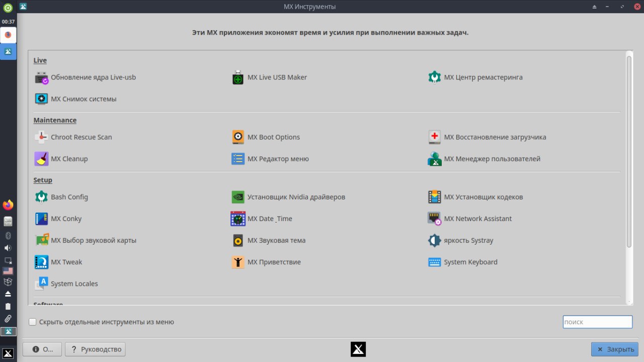This screenshot has width=644, height=362.
Task: Click the clipboard tray icon
Action: 8,306
